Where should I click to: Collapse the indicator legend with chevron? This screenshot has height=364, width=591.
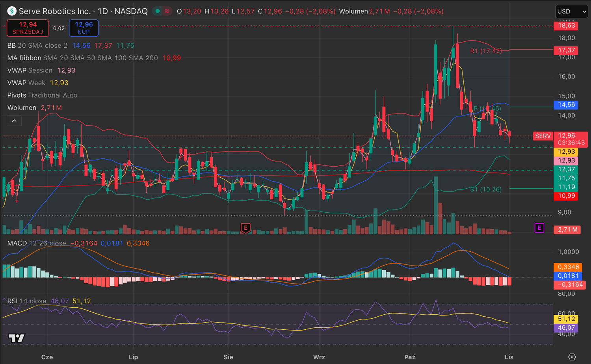click(x=14, y=121)
